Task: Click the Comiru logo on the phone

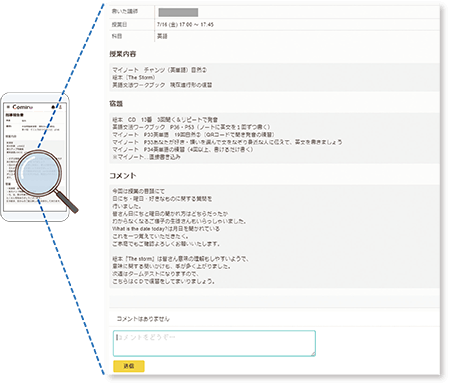Action: (23, 107)
